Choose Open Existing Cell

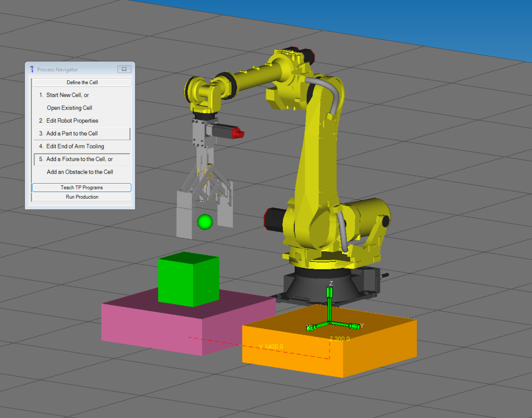click(69, 108)
